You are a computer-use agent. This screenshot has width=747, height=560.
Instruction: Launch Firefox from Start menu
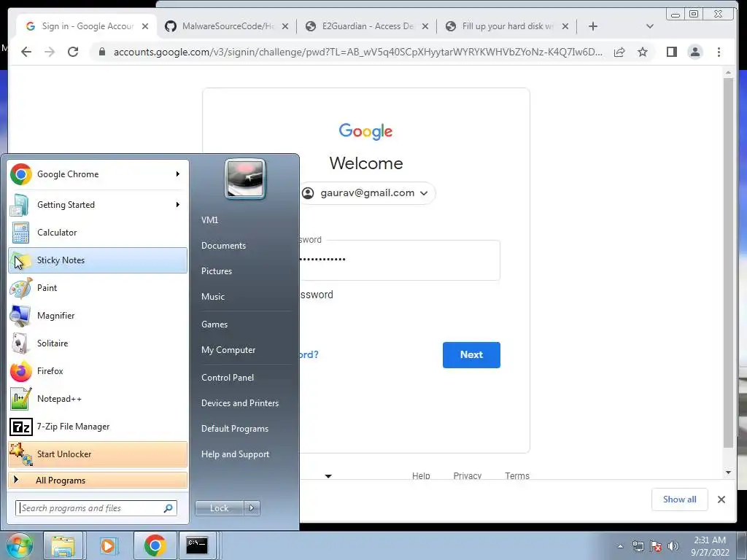click(x=97, y=371)
